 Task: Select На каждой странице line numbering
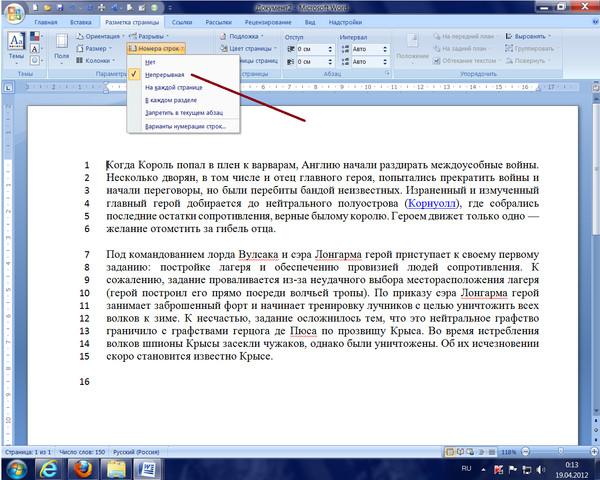(x=184, y=87)
